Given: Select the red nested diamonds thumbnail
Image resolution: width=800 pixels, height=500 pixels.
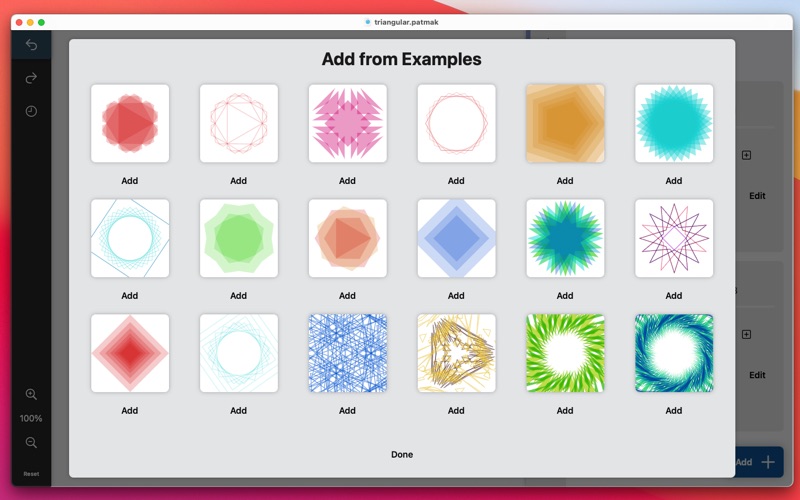Looking at the screenshot, I should tap(130, 353).
